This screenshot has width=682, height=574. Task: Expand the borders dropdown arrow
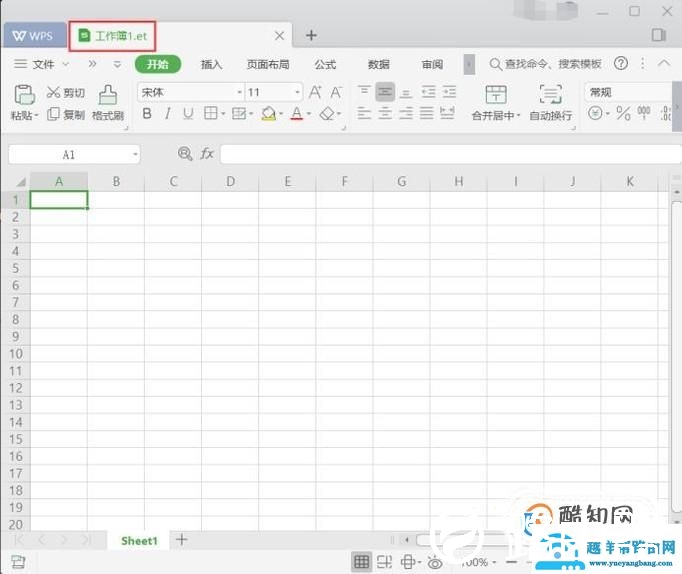pos(223,114)
